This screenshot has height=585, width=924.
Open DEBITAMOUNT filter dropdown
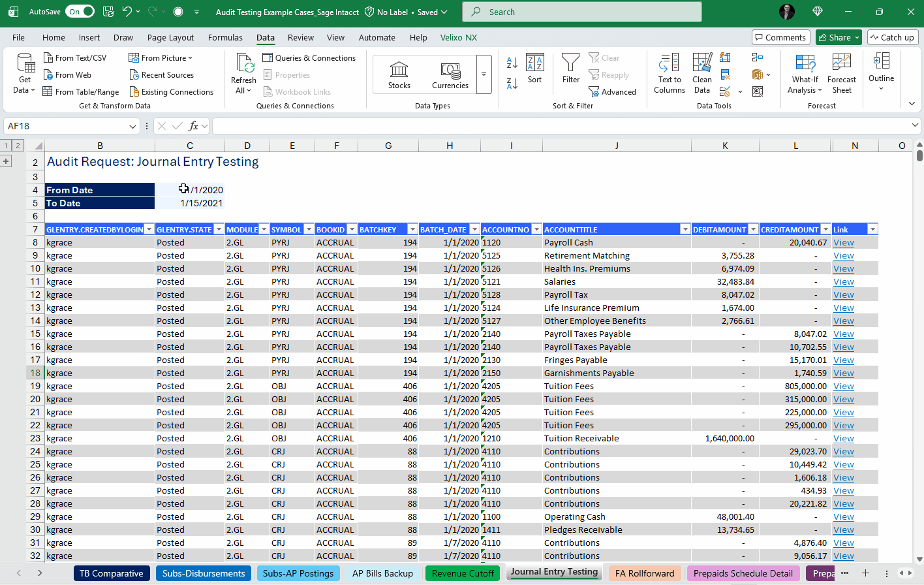click(x=753, y=229)
